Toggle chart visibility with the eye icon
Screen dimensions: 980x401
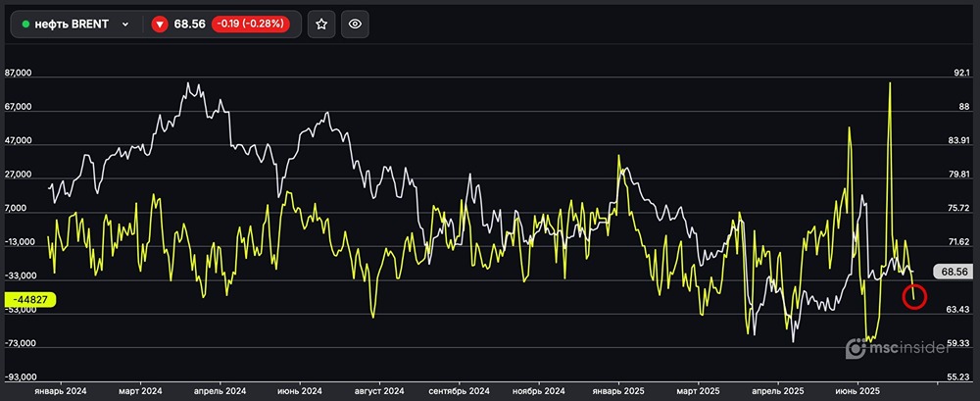pyautogui.click(x=355, y=25)
